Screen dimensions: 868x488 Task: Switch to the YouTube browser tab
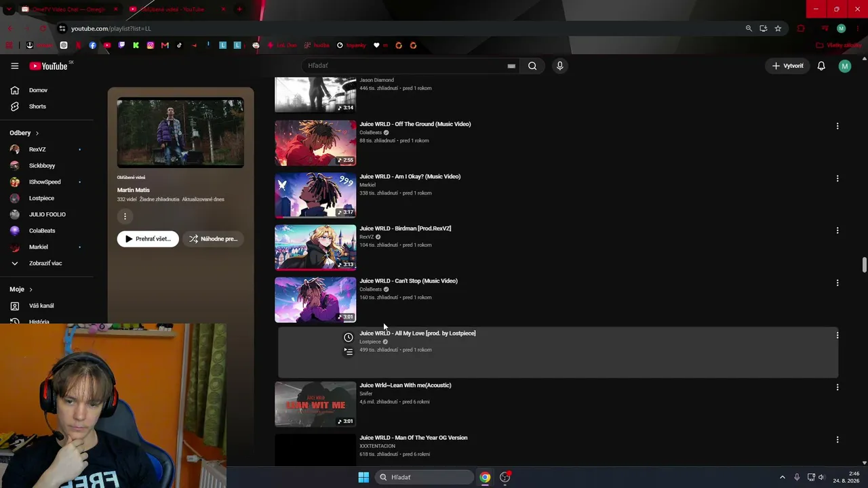[178, 9]
